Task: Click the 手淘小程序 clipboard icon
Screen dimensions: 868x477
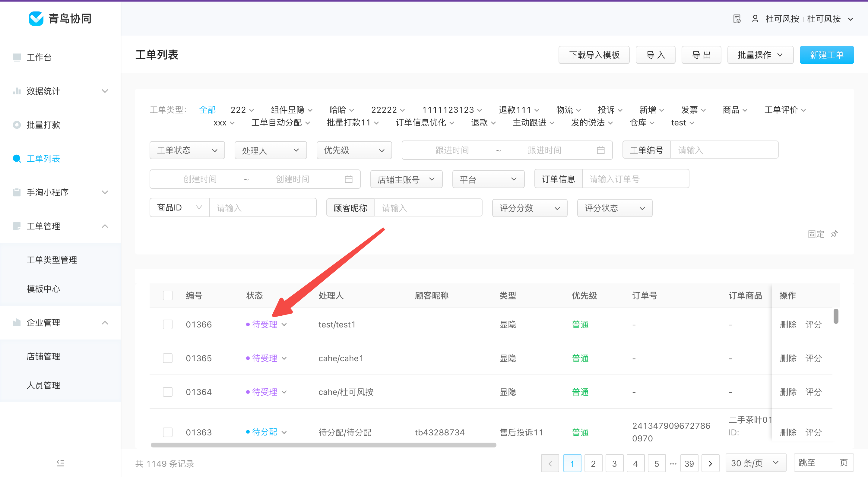Action: 17,192
